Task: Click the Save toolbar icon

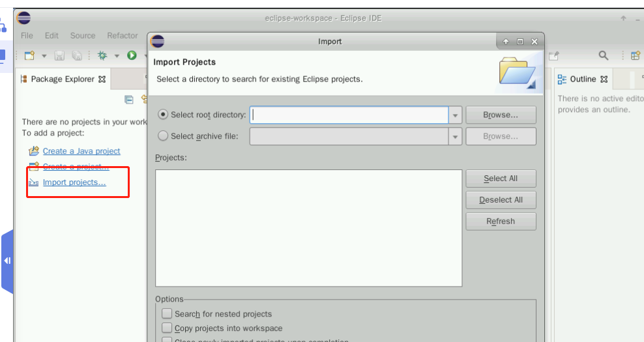Action: pos(59,55)
